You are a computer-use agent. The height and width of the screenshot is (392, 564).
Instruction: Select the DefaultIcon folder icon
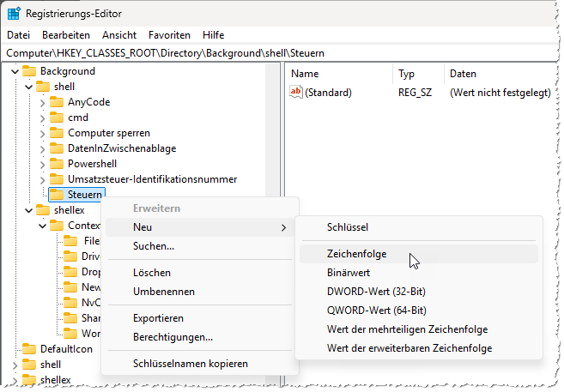tap(29, 349)
